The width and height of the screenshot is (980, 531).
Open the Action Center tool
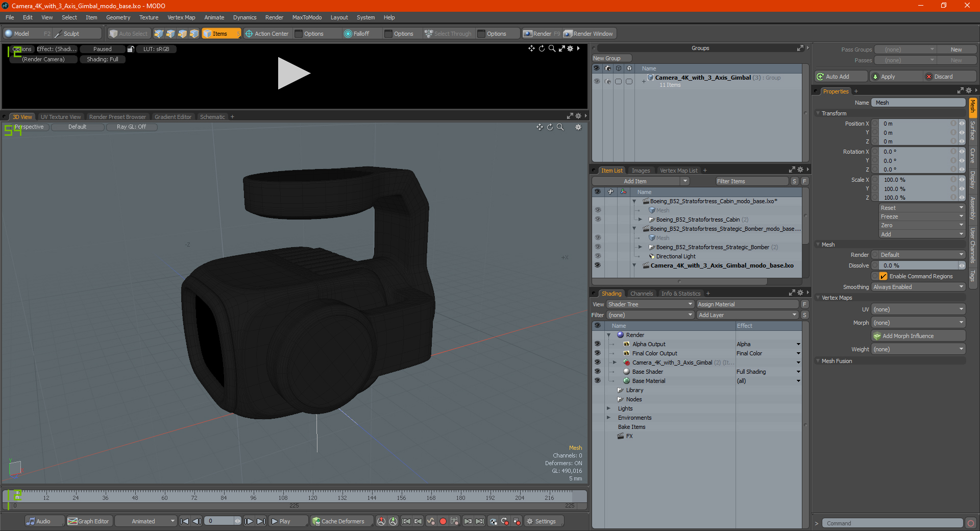click(x=267, y=34)
